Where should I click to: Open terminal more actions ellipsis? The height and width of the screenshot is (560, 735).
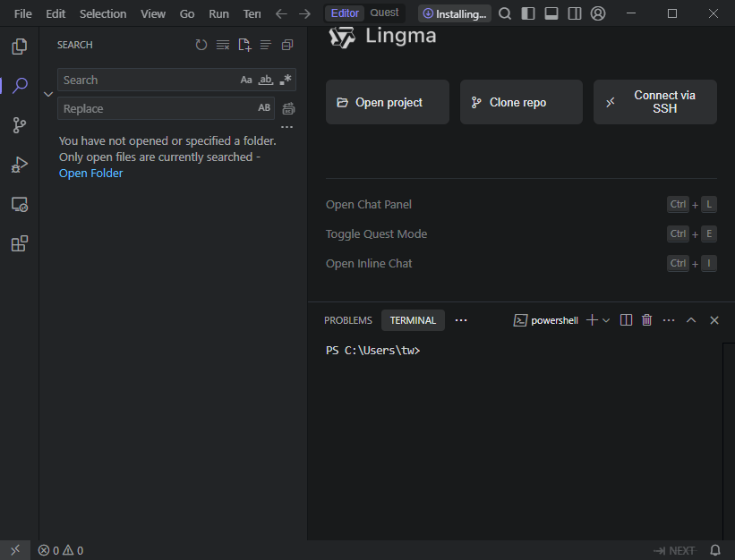coord(669,320)
